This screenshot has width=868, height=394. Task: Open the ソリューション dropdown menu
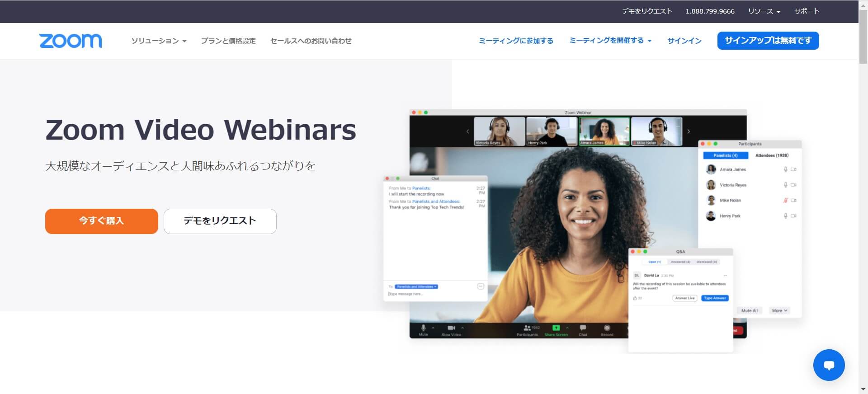point(159,41)
